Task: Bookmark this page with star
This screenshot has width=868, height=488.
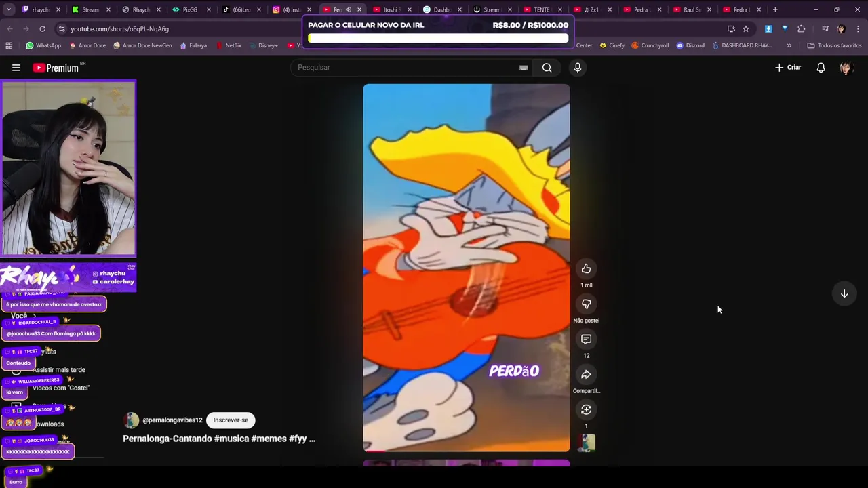Action: [746, 29]
